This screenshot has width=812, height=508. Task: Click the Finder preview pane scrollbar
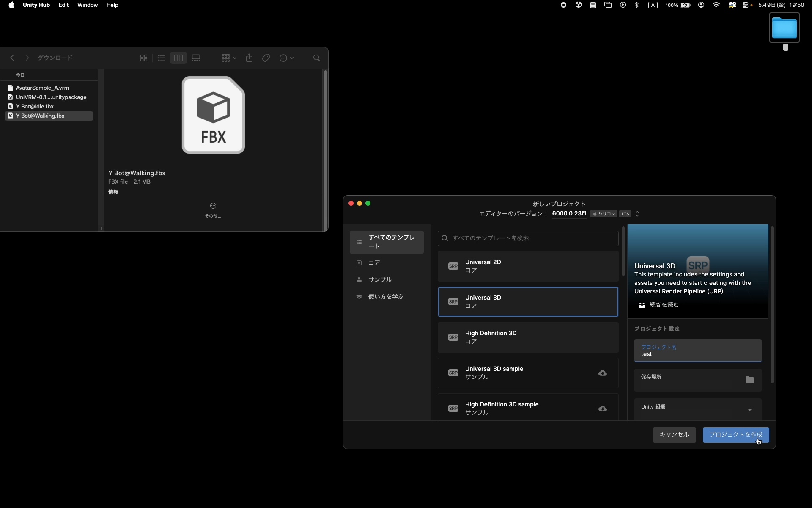(x=326, y=150)
